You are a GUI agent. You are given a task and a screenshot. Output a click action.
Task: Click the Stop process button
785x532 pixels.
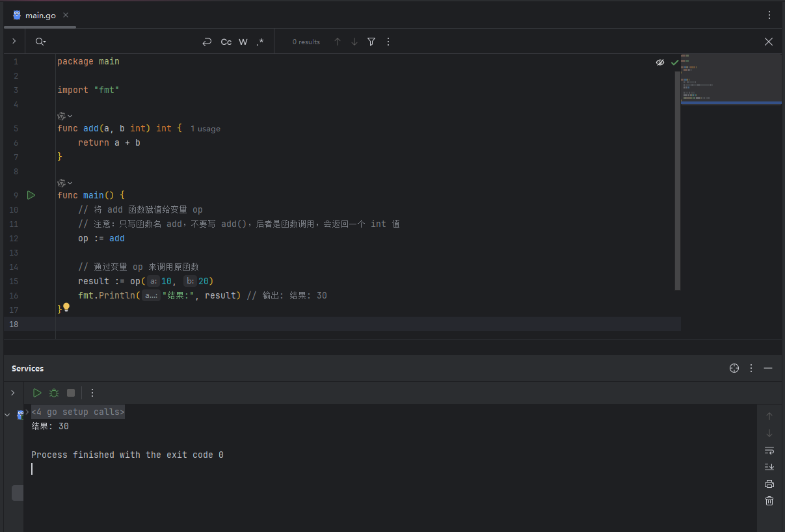coord(71,393)
